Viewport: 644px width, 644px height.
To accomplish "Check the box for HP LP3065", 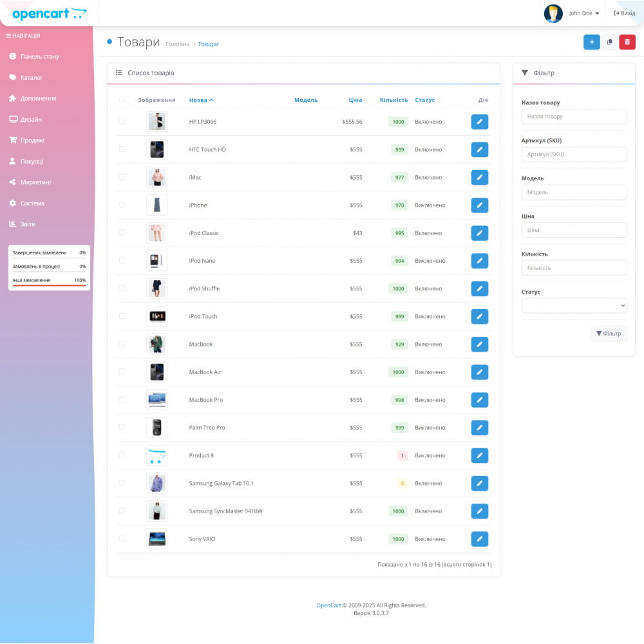I will click(x=122, y=122).
